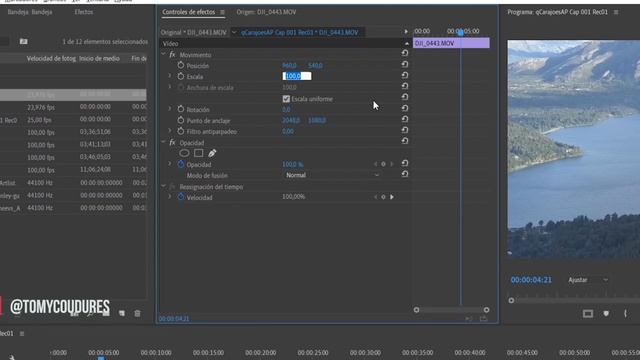Click the new item icon in project panel
The width and height of the screenshot is (640, 360).
click(x=122, y=313)
